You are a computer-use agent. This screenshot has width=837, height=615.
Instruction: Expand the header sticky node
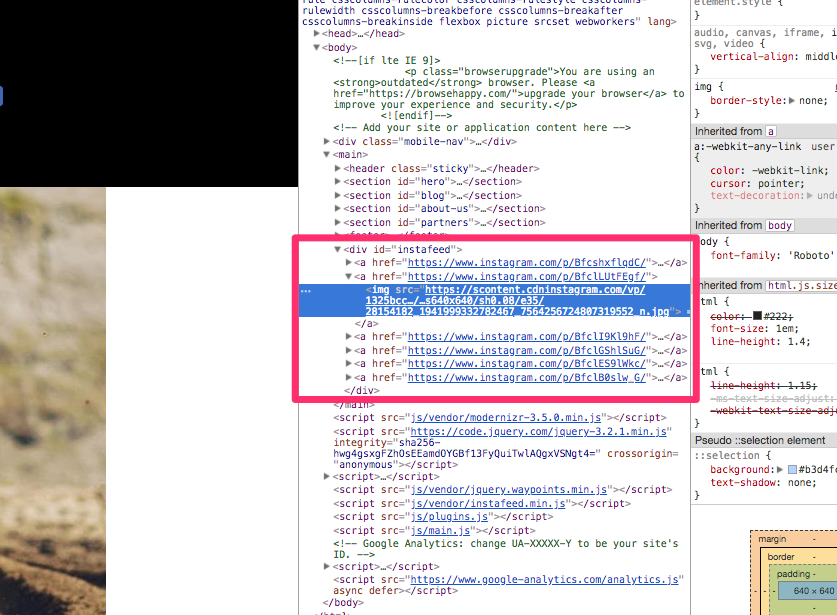click(x=337, y=168)
